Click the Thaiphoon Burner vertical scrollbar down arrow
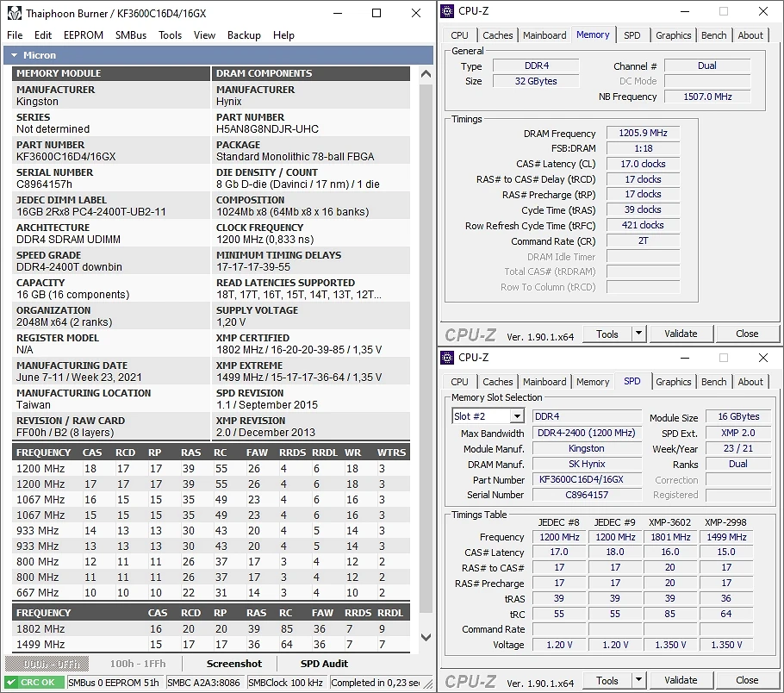This screenshot has width=784, height=693. coord(426,636)
